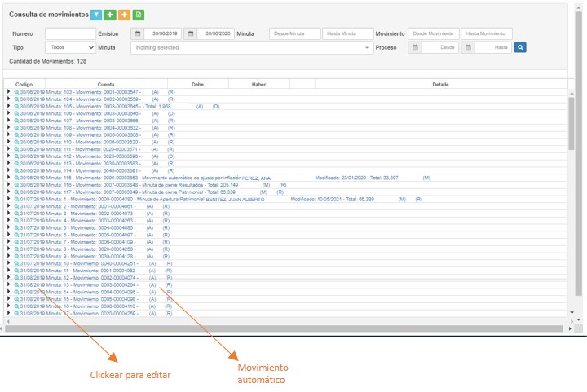Expand the Minuta 104 row triangle
The height and width of the screenshot is (392, 587).
(9, 99)
